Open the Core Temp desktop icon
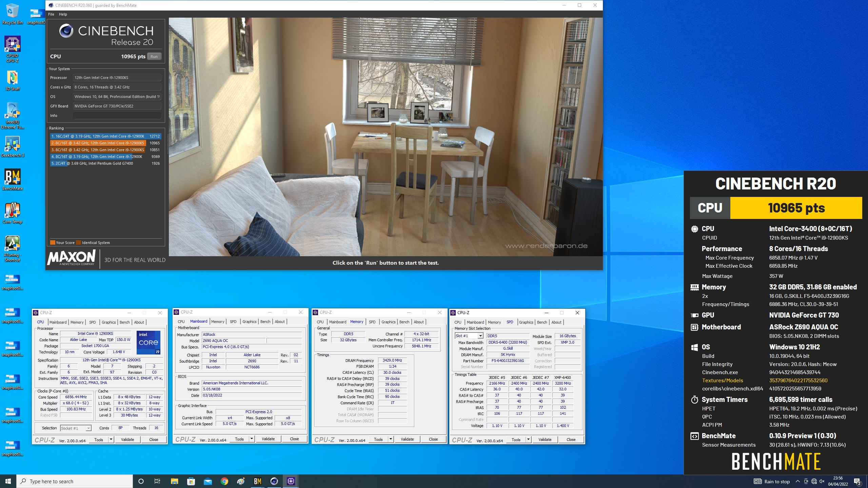868x488 pixels. 12,213
